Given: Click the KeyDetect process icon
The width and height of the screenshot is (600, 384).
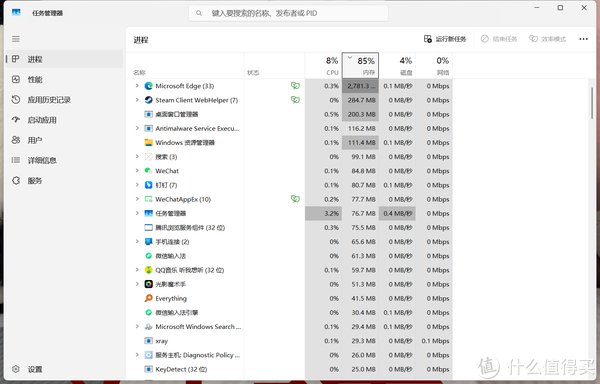Looking at the screenshot, I should 148,369.
